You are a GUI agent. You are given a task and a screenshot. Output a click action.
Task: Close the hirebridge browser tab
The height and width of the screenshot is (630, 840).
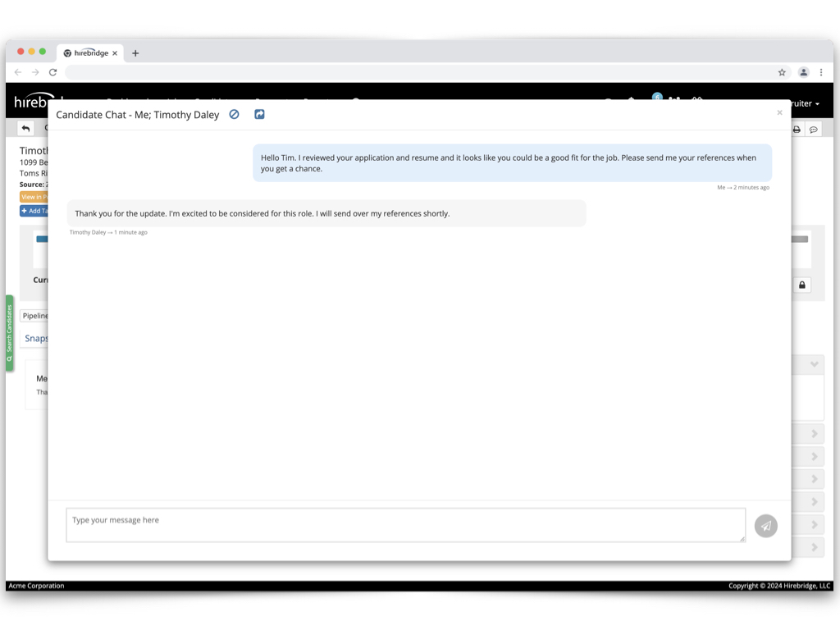click(x=115, y=53)
